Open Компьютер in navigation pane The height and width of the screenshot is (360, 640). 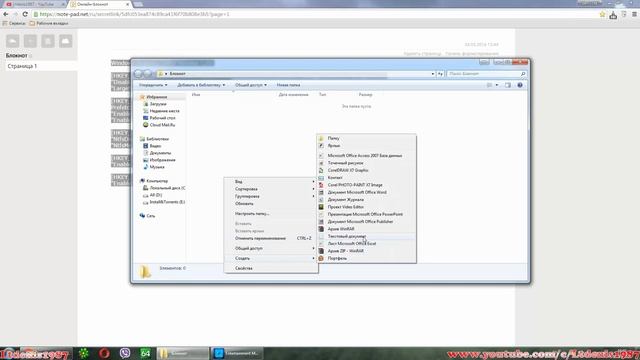point(157,181)
